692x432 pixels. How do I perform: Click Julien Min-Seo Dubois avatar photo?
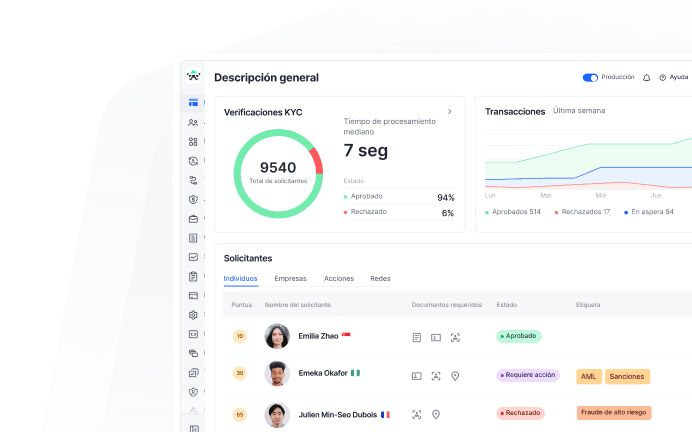coord(277,413)
